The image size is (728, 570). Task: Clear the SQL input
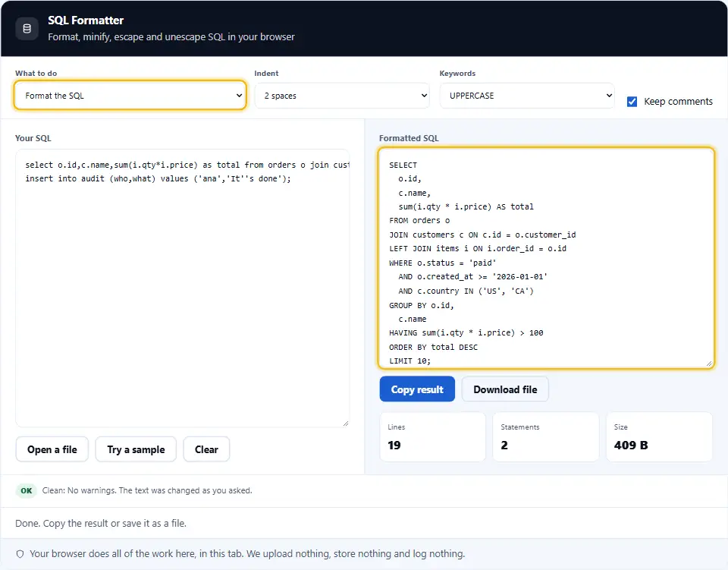click(206, 449)
